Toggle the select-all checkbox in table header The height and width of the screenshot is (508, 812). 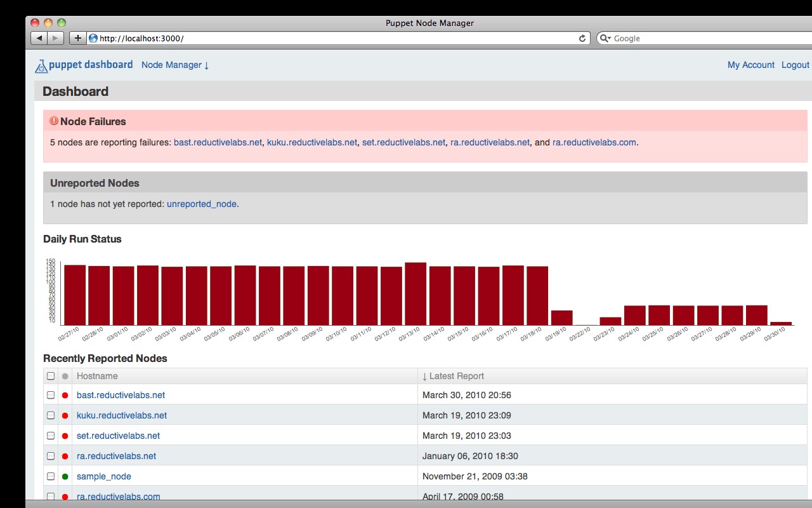(51, 376)
